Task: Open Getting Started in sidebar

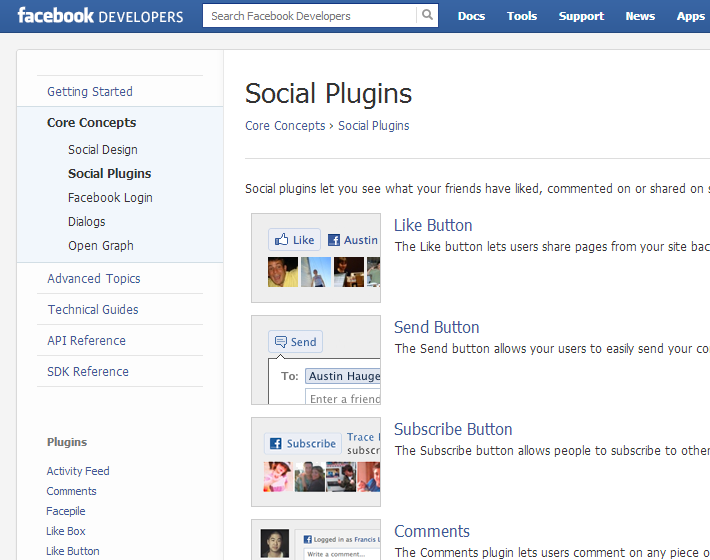Action: click(90, 91)
